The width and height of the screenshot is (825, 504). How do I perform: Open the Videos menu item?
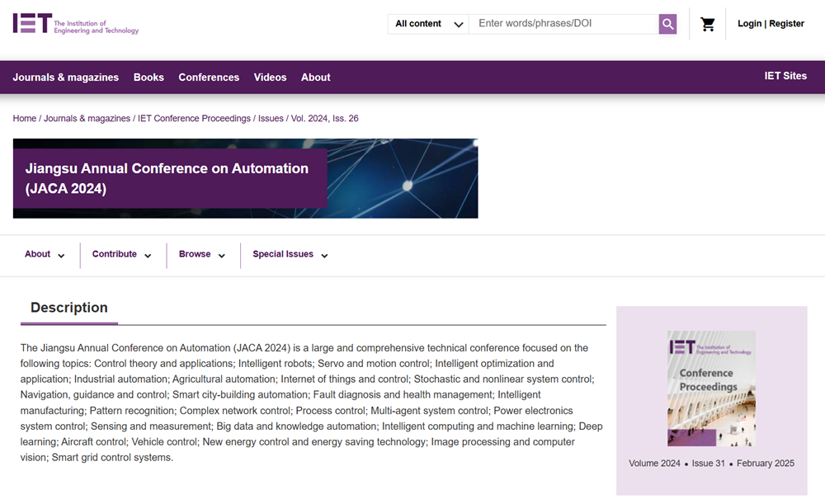tap(270, 78)
